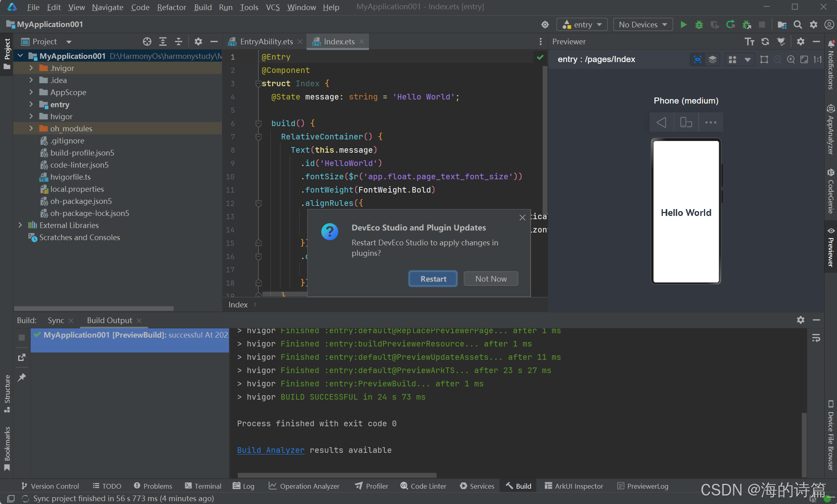Expand the AppScope folder
This screenshot has height=504, width=837.
click(31, 92)
